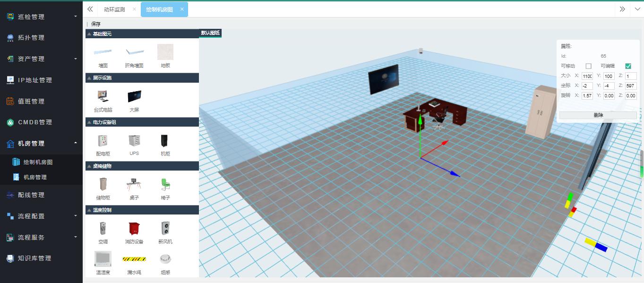Choose the 漏水绳 leak rope item
Viewport: 644px width, 283px height.
(x=134, y=259)
